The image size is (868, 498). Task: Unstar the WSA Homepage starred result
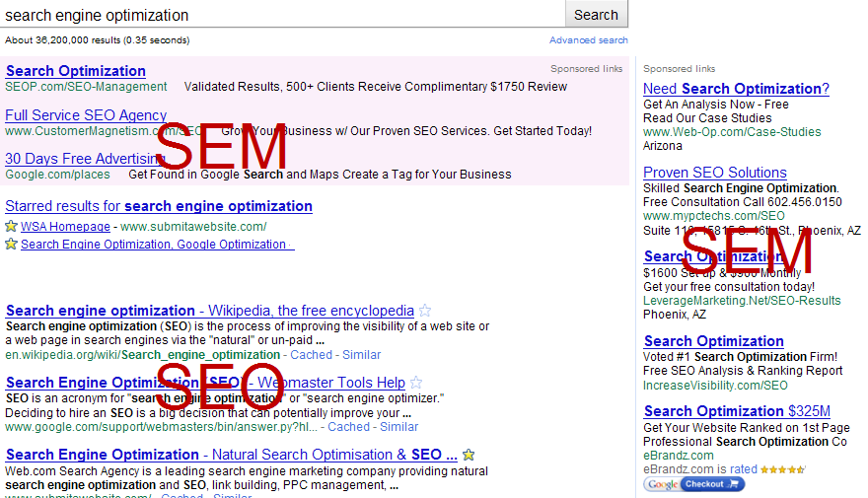[x=11, y=227]
